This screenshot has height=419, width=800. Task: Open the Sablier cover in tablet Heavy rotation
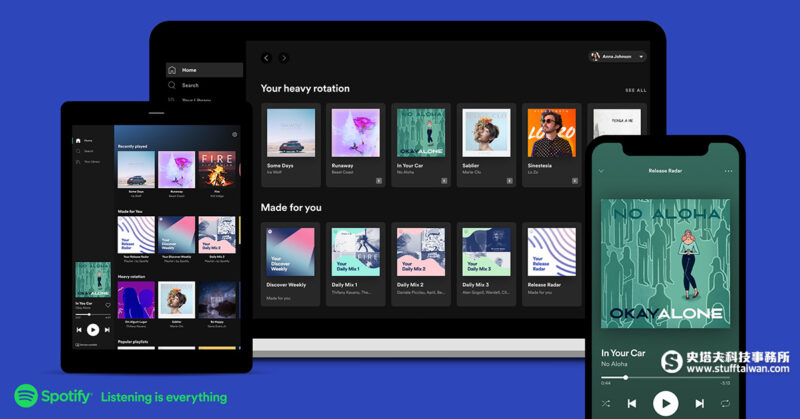[x=177, y=300]
